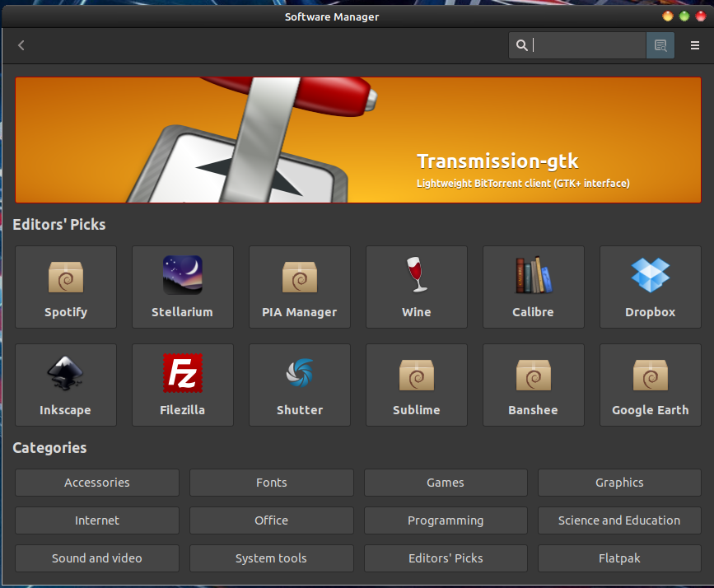This screenshot has height=588, width=714.
Task: Browse the Programming category
Action: (446, 520)
